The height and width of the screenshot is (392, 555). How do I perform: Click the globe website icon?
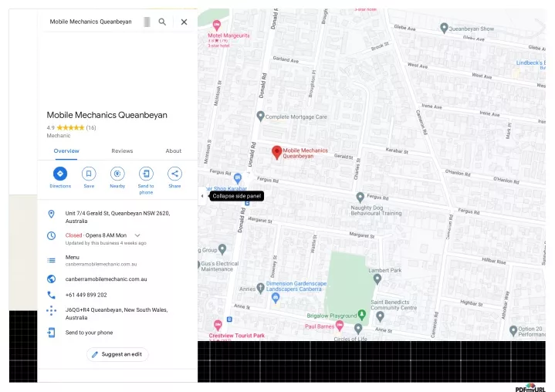(x=51, y=279)
